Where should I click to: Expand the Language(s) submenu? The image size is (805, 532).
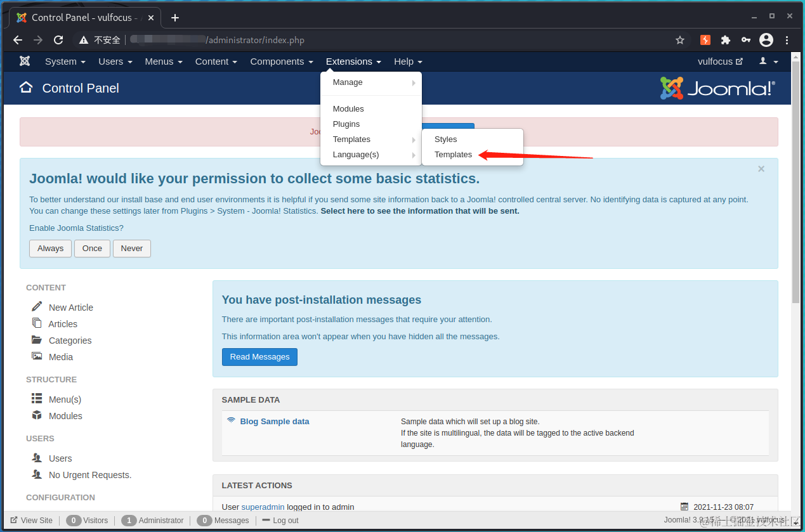pyautogui.click(x=371, y=155)
